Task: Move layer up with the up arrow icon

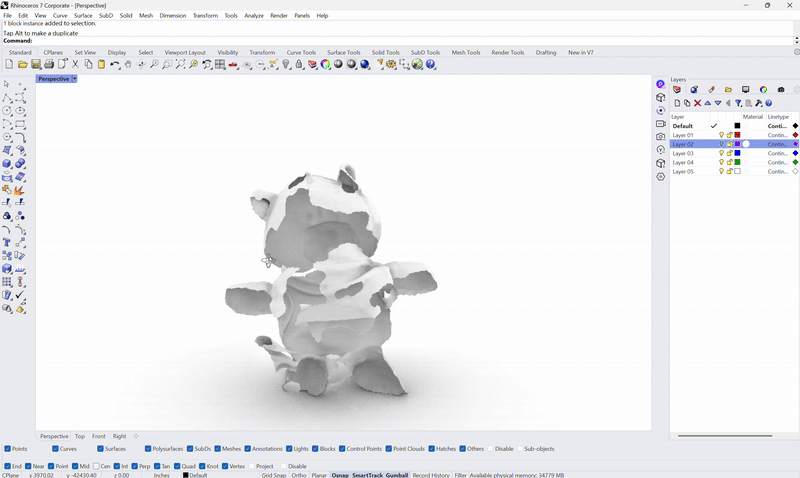Action: point(708,103)
